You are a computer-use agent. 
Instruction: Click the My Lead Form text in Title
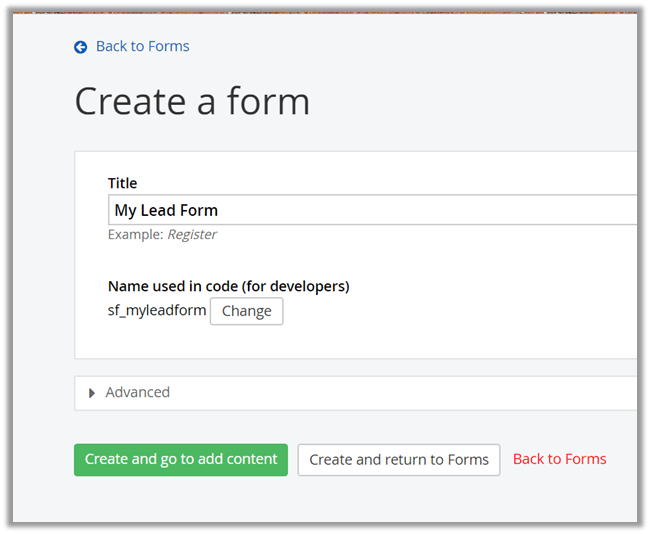pos(166,210)
